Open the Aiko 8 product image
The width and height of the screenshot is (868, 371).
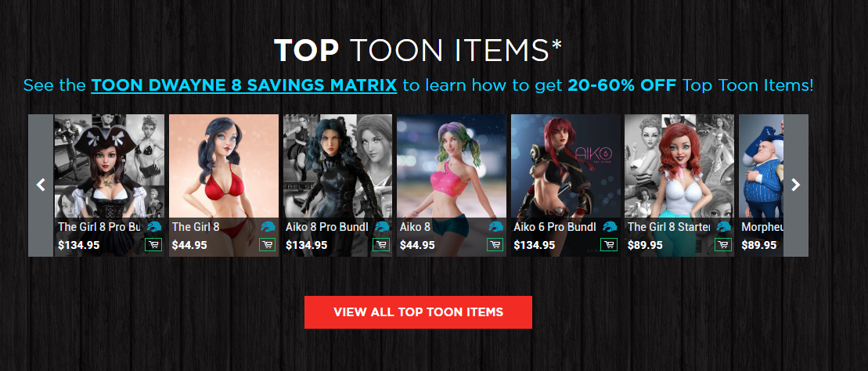tap(452, 166)
